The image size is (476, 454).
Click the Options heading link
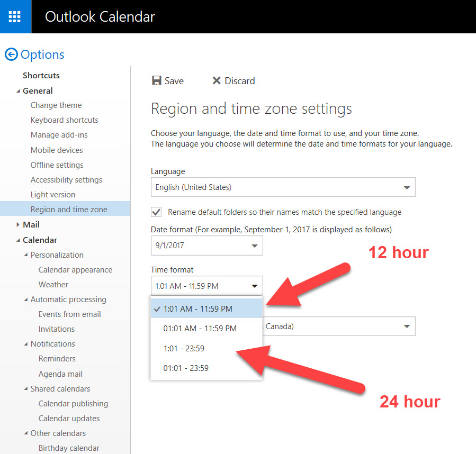(x=42, y=55)
